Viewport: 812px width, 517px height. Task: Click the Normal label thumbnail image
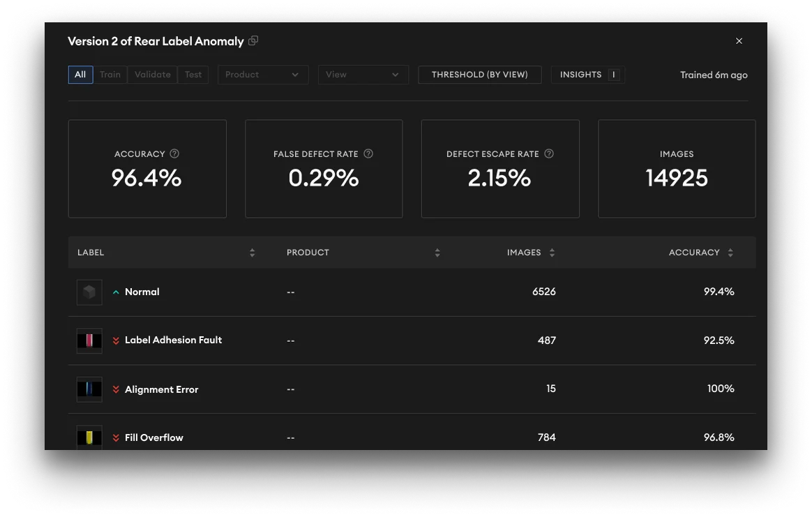click(x=89, y=292)
